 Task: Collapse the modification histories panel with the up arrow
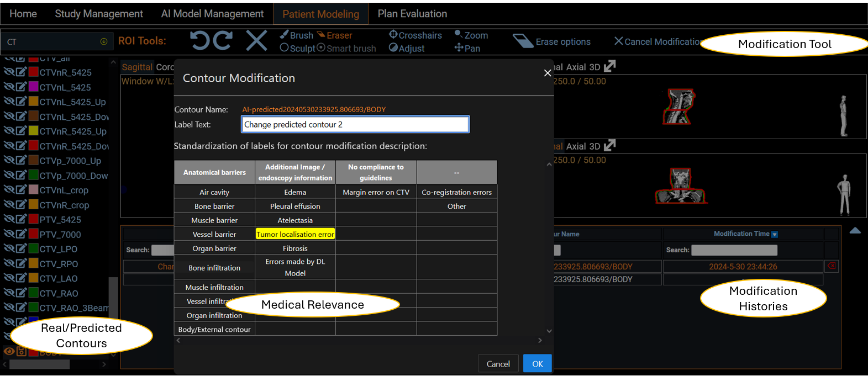pos(855,231)
